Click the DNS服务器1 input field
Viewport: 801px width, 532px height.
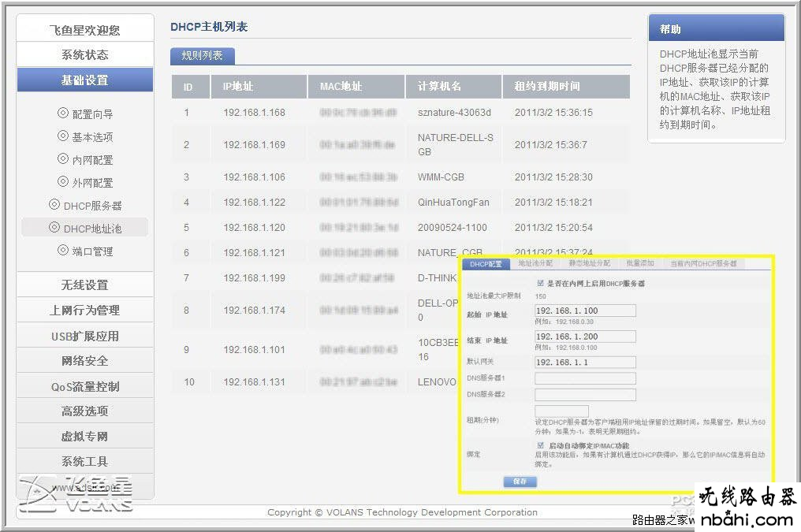pyautogui.click(x=586, y=378)
